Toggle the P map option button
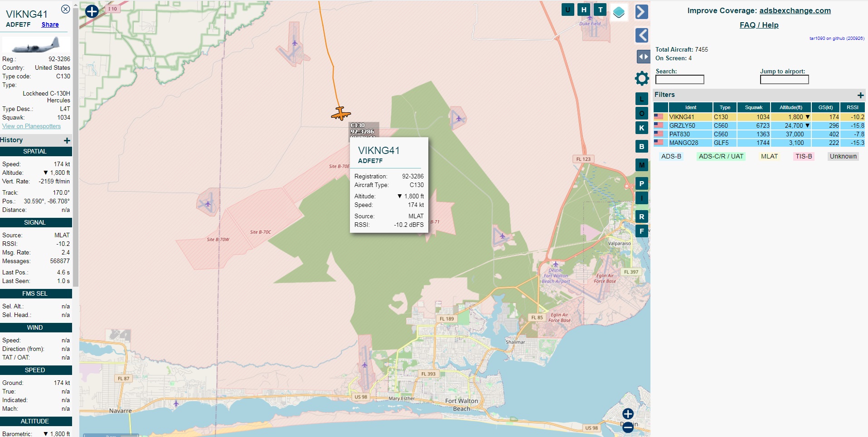This screenshot has width=868, height=437. pyautogui.click(x=641, y=183)
